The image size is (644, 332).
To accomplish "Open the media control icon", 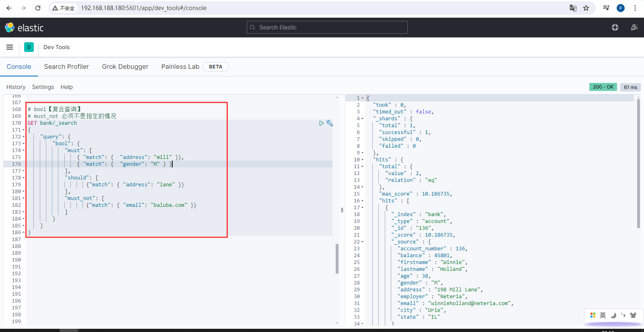I will 606,8.
